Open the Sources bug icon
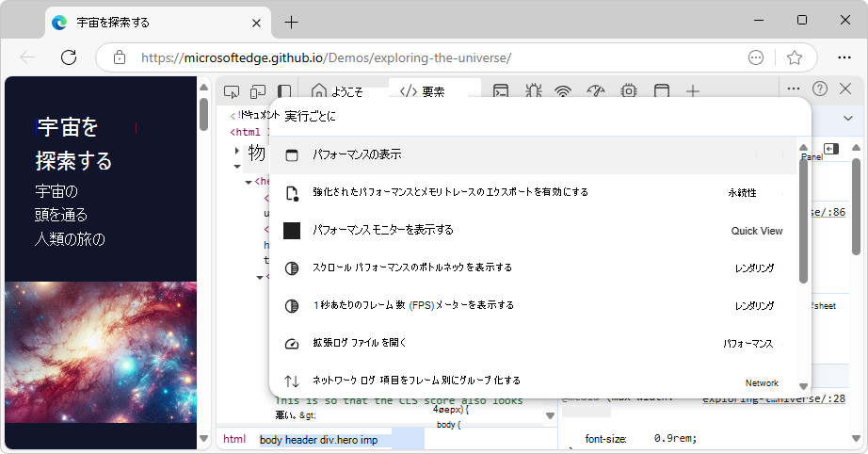The width and height of the screenshot is (868, 454). tap(533, 91)
